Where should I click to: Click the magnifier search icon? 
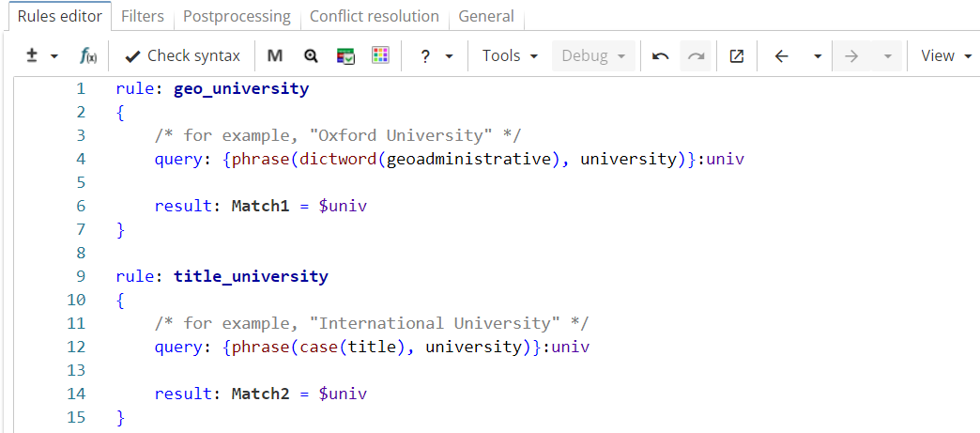pyautogui.click(x=311, y=55)
